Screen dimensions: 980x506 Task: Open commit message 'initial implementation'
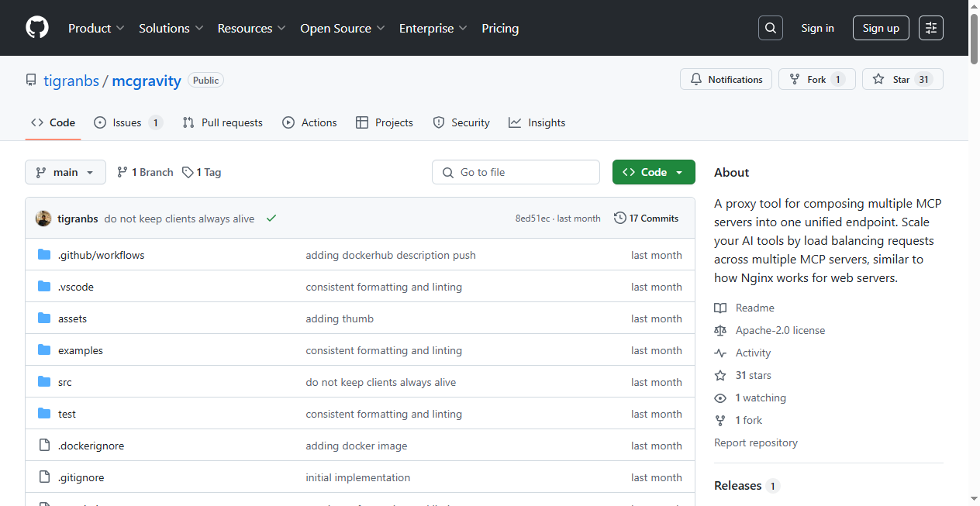358,477
